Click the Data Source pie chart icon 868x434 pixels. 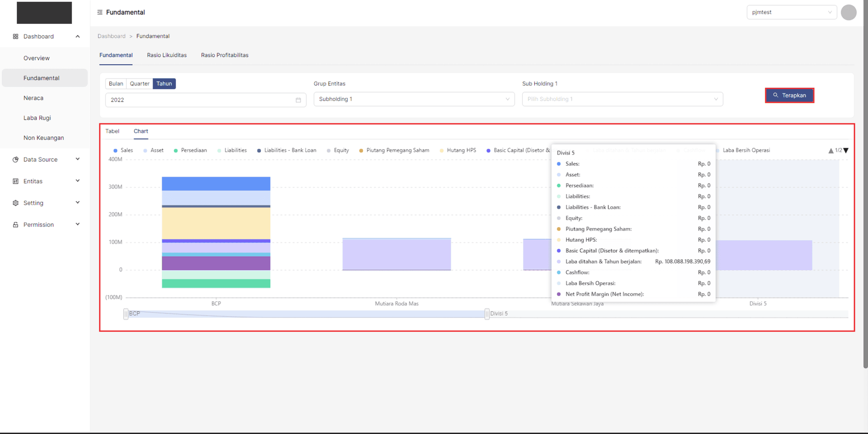[16, 159]
